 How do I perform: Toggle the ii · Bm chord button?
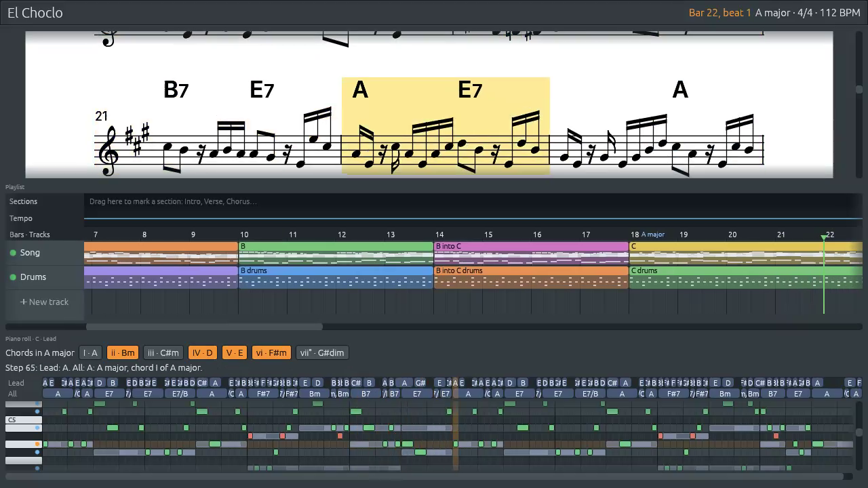[123, 352]
